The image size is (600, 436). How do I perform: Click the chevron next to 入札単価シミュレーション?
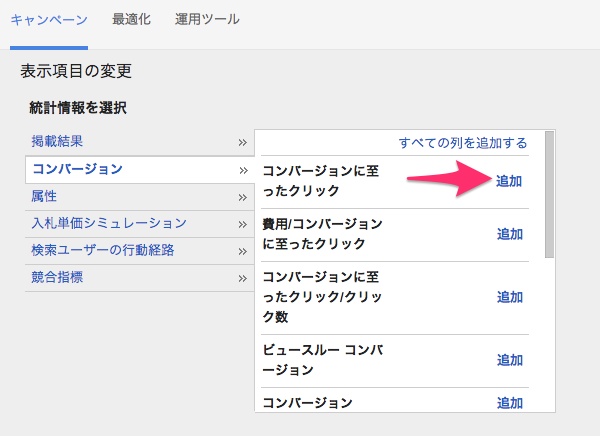click(x=242, y=224)
